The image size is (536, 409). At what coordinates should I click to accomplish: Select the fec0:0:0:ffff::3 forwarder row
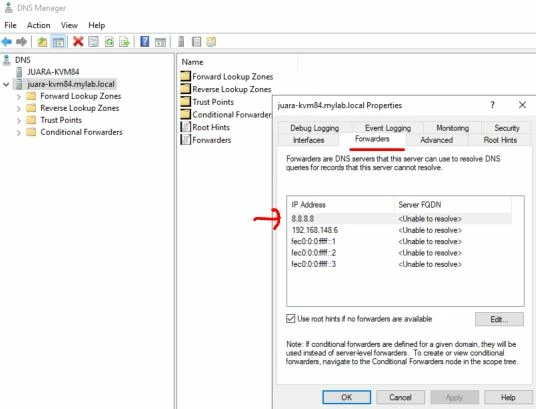click(x=400, y=264)
